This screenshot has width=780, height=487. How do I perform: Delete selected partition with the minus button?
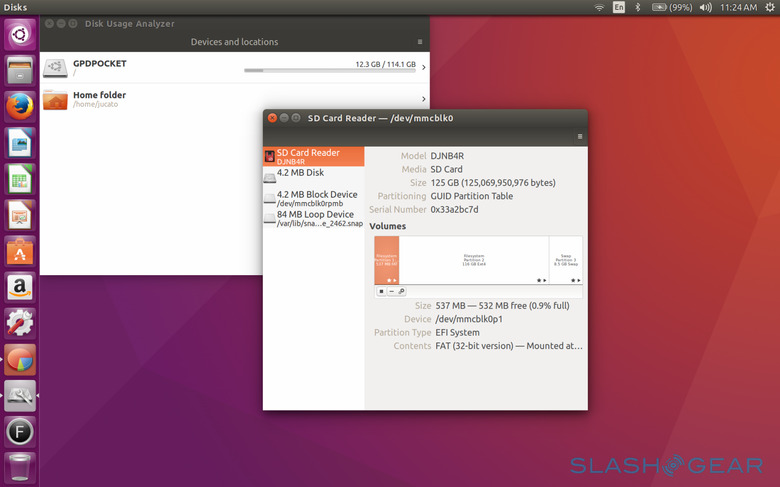point(391,292)
